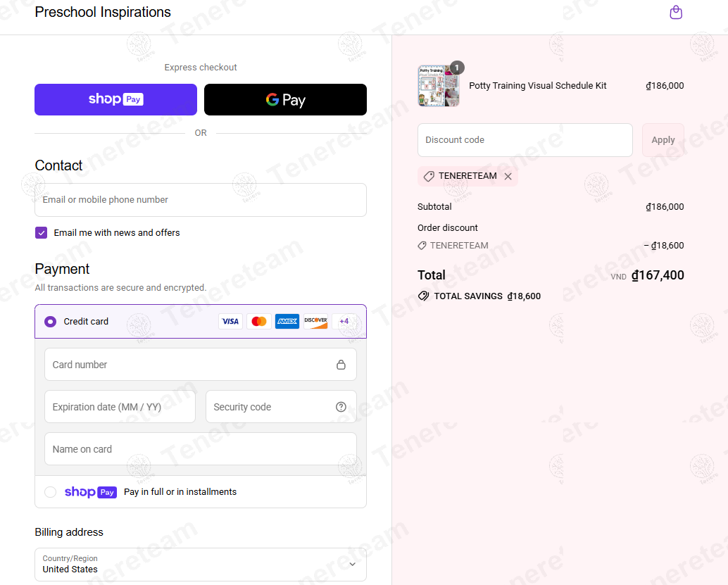Click the Discover card icon
This screenshot has width=728, height=585.
click(x=315, y=321)
